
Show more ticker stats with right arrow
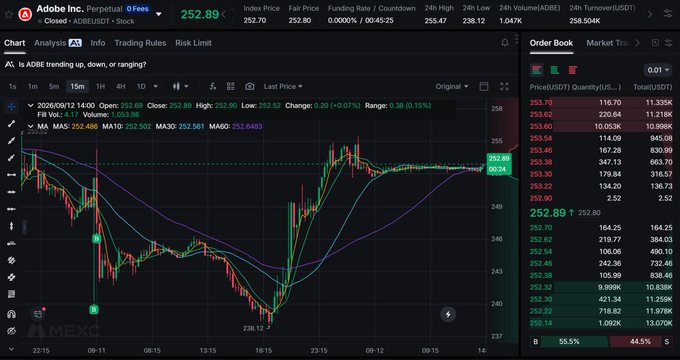650,14
